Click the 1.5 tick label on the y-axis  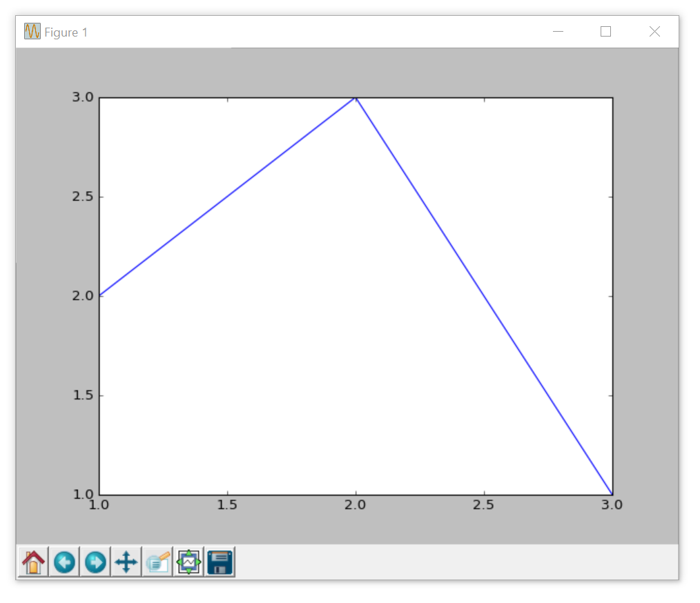click(83, 396)
